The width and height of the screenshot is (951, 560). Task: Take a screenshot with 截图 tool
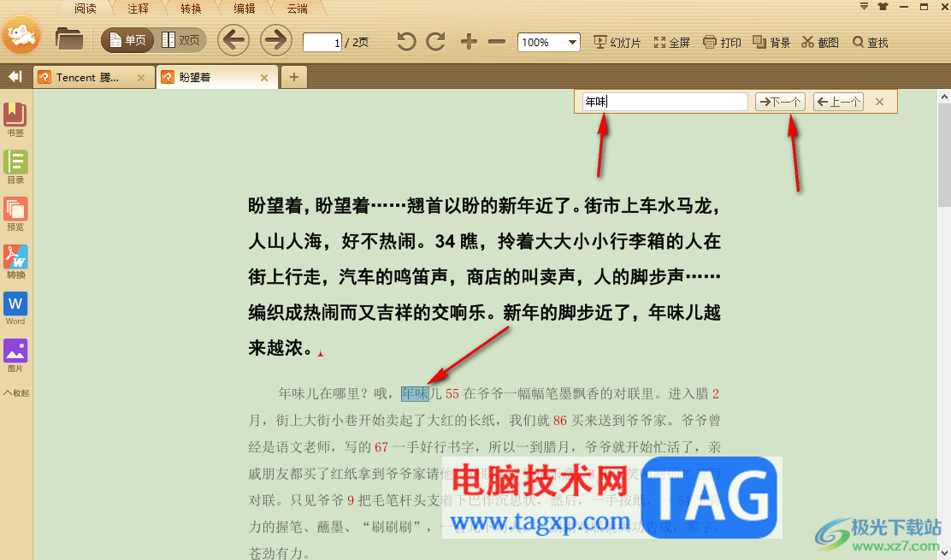point(820,43)
